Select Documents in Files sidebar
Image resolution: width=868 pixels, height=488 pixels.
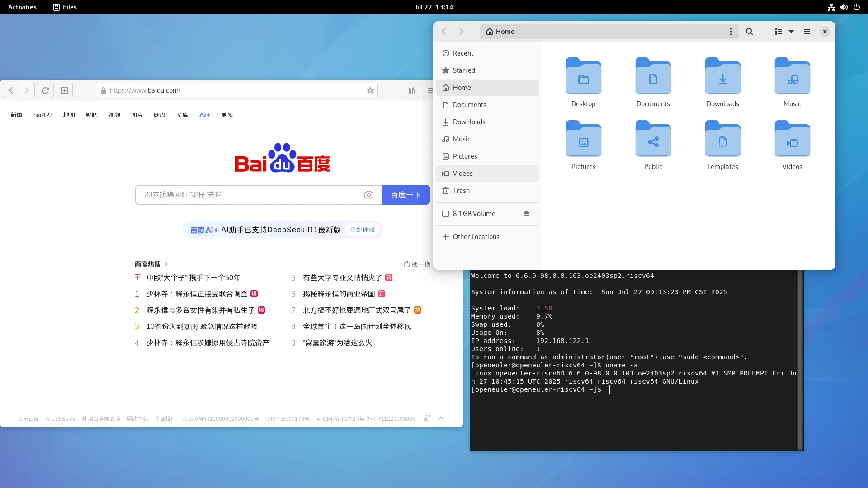[x=487, y=105]
